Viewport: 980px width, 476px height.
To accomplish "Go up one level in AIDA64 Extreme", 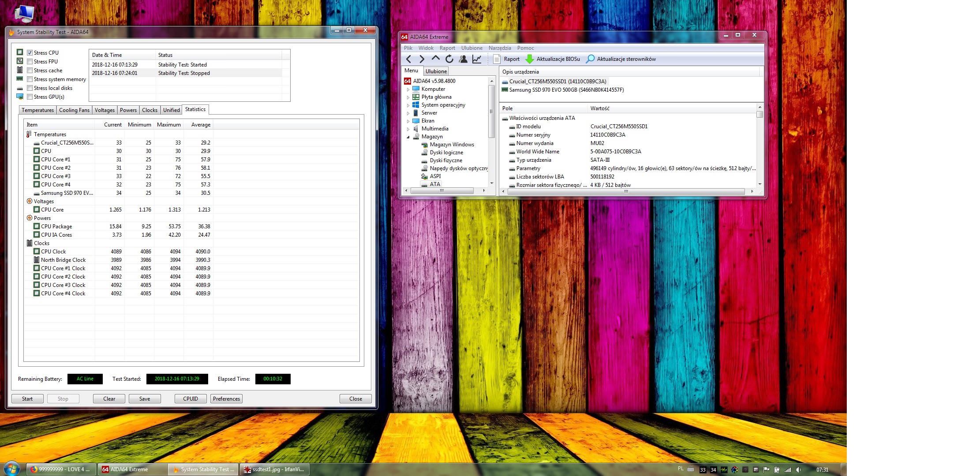I will click(x=436, y=59).
